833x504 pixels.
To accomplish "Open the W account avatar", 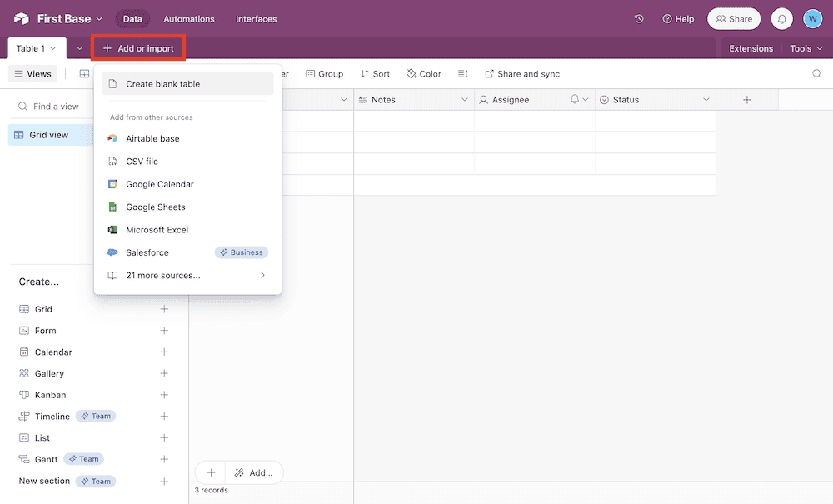I will pos(812,19).
